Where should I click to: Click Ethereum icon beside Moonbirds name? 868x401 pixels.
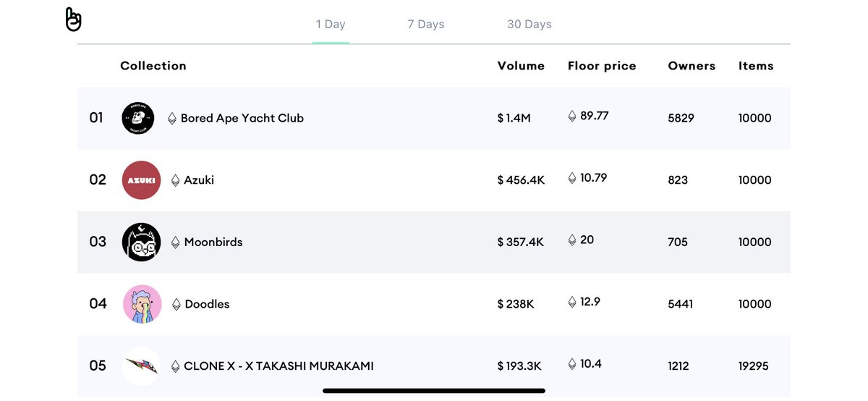coord(175,242)
